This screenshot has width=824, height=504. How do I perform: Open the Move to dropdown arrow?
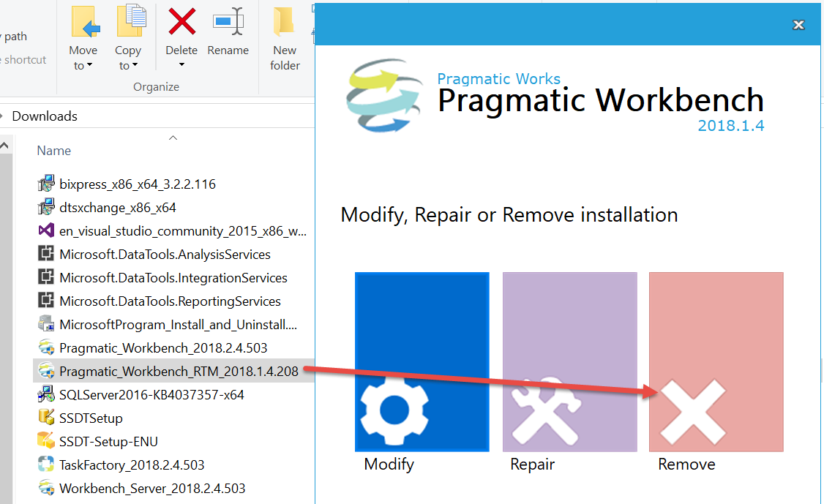89,66
